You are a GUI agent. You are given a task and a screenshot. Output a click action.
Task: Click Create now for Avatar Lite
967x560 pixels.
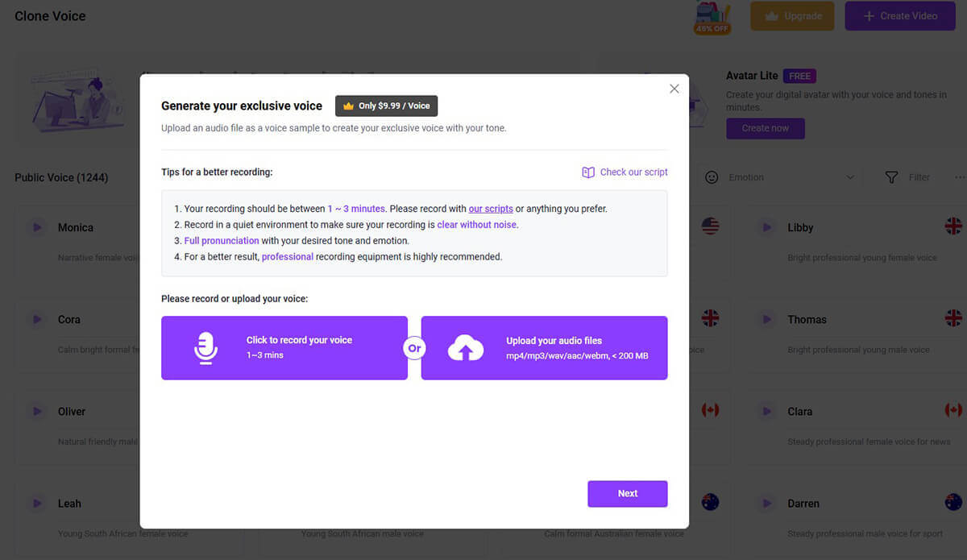(765, 128)
